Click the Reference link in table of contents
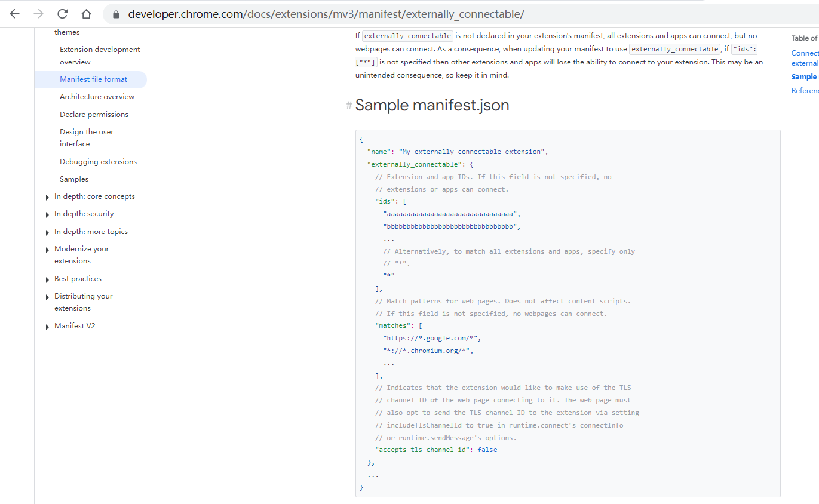The height and width of the screenshot is (504, 819). coord(805,90)
